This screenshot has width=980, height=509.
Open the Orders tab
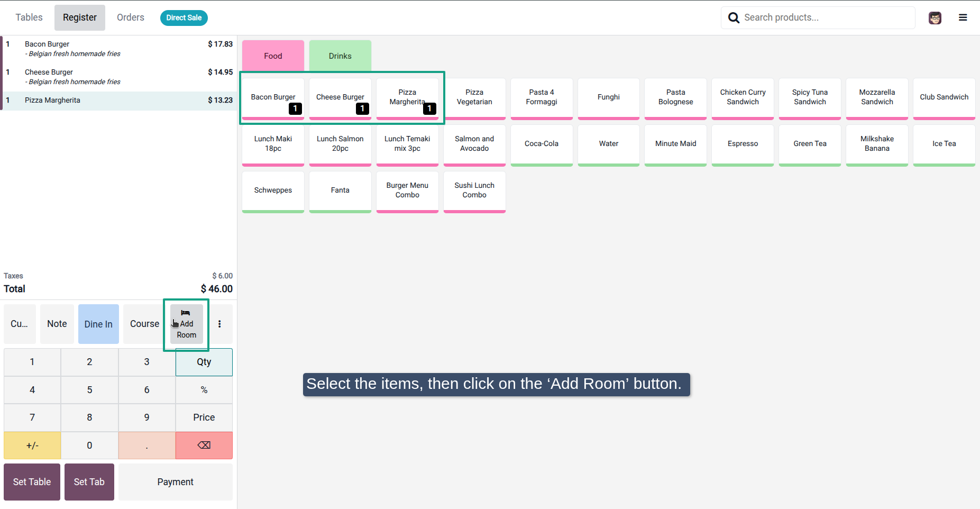(131, 17)
